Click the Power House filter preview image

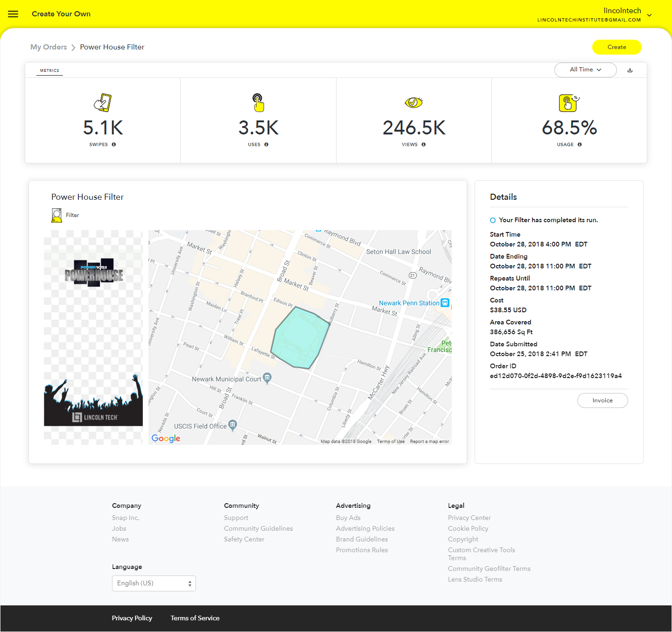(x=93, y=337)
